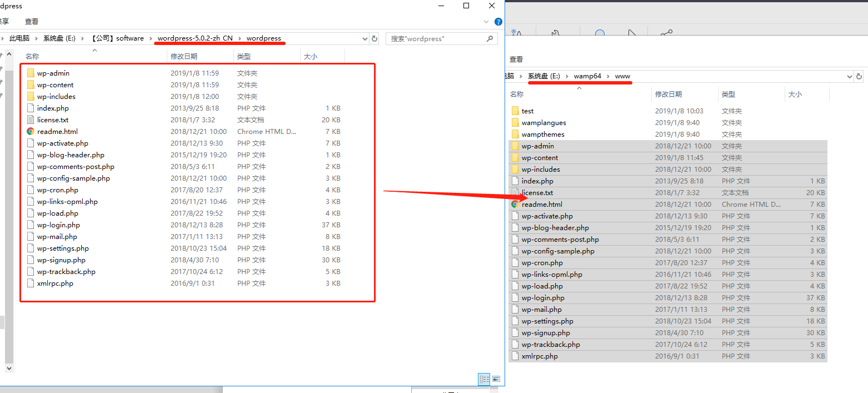Select wp-trackback.php in wordpress window
868x393 pixels.
(66, 271)
